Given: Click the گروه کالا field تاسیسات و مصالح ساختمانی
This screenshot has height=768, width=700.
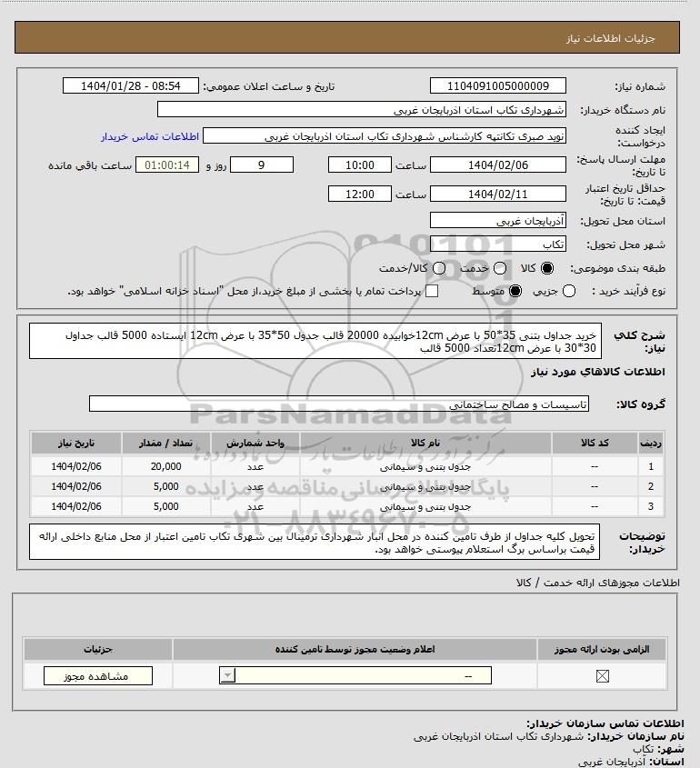Looking at the screenshot, I should point(339,404).
